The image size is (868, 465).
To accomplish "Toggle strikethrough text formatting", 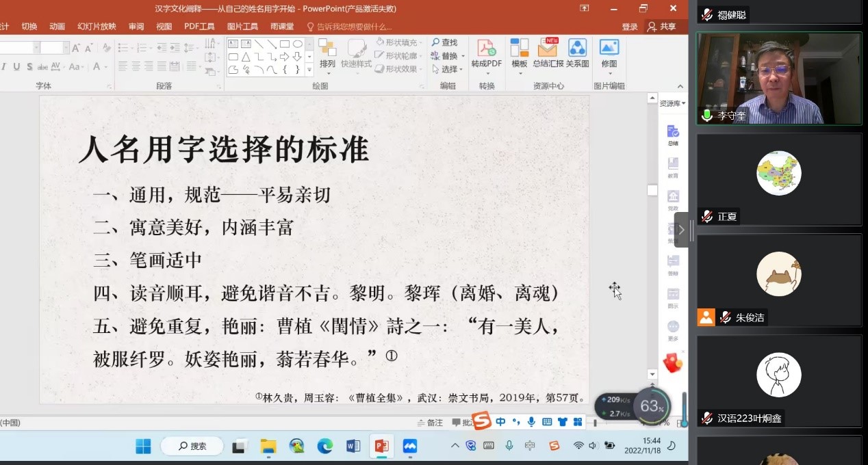I will (x=42, y=66).
